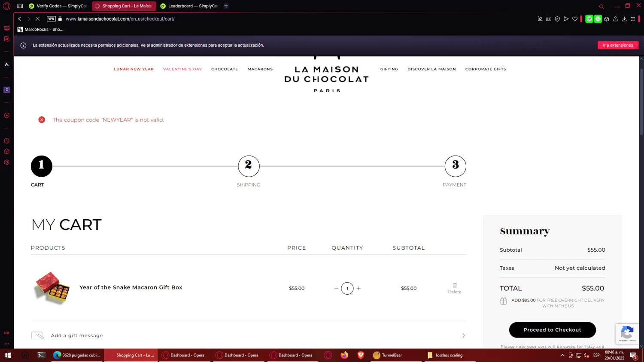644x362 pixels.
Task: Open the ad blocker shield icon
Action: click(x=557, y=19)
